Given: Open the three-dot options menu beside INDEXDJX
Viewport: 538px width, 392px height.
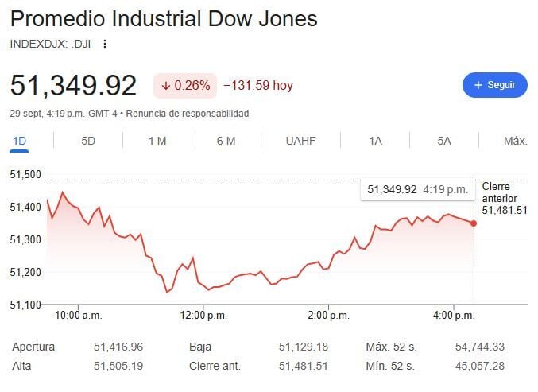Looking at the screenshot, I should [x=105, y=44].
